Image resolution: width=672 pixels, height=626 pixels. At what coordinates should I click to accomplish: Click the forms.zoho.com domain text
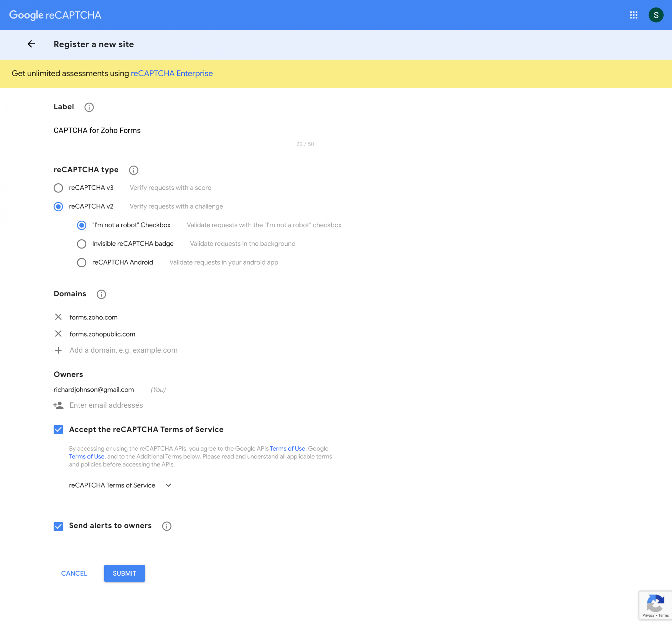[x=93, y=317]
